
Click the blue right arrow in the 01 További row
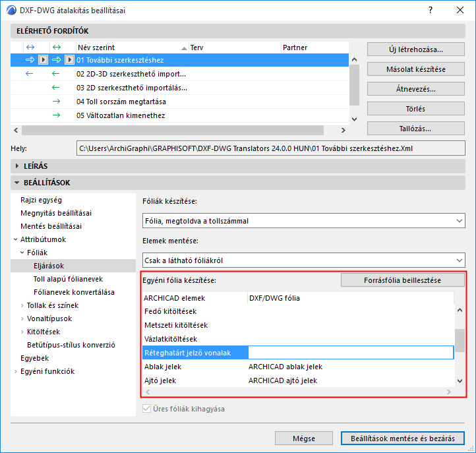click(30, 60)
